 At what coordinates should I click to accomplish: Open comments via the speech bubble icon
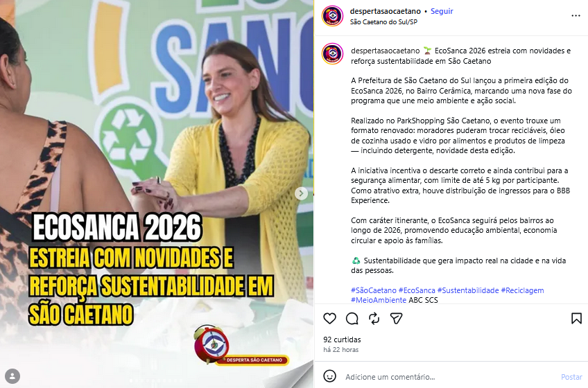(352, 319)
